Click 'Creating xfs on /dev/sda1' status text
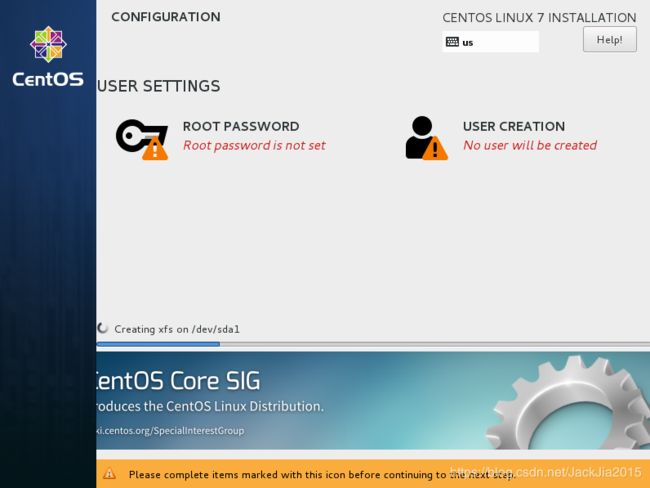The width and height of the screenshot is (650, 488). [x=177, y=329]
